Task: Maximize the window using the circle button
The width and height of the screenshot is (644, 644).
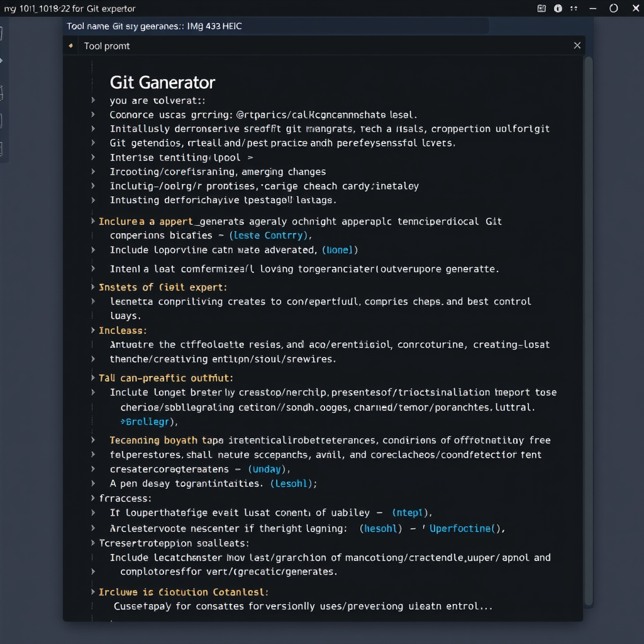Action: 614,8
